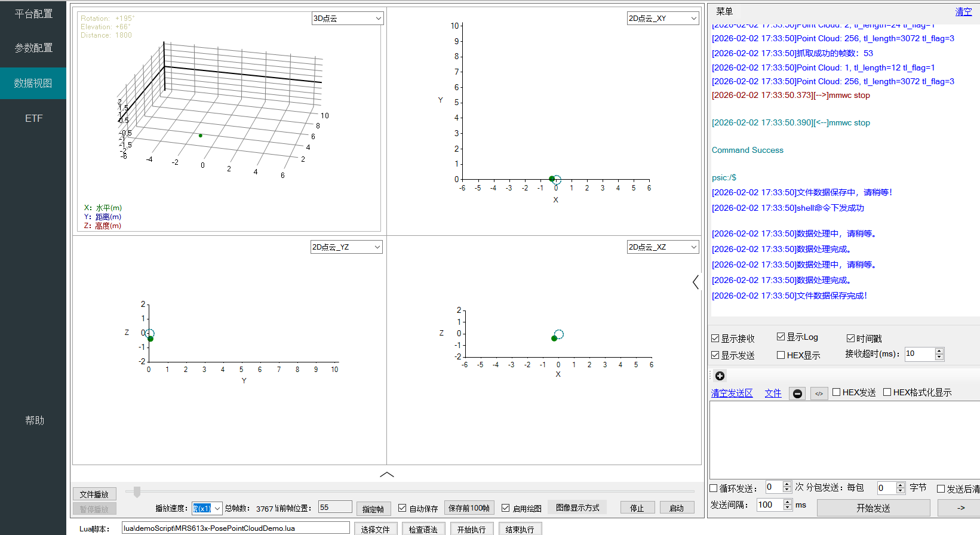980x535 pixels.
Task: Toggle the 显示Log checkbox
Action: (781, 337)
